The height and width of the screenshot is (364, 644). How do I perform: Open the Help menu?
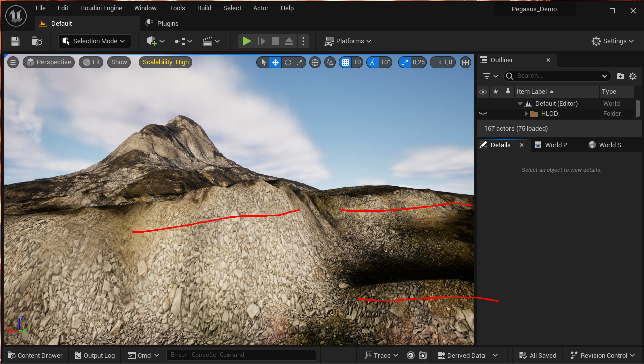(287, 8)
